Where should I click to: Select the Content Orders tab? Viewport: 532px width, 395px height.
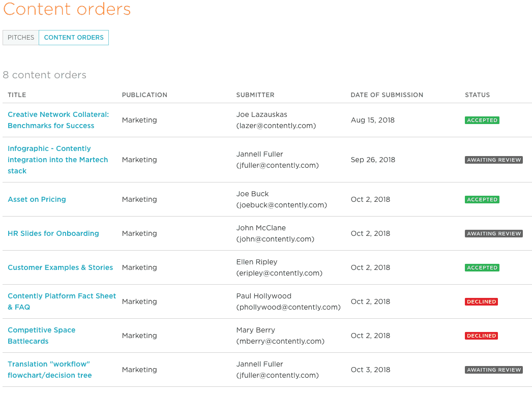coord(74,38)
